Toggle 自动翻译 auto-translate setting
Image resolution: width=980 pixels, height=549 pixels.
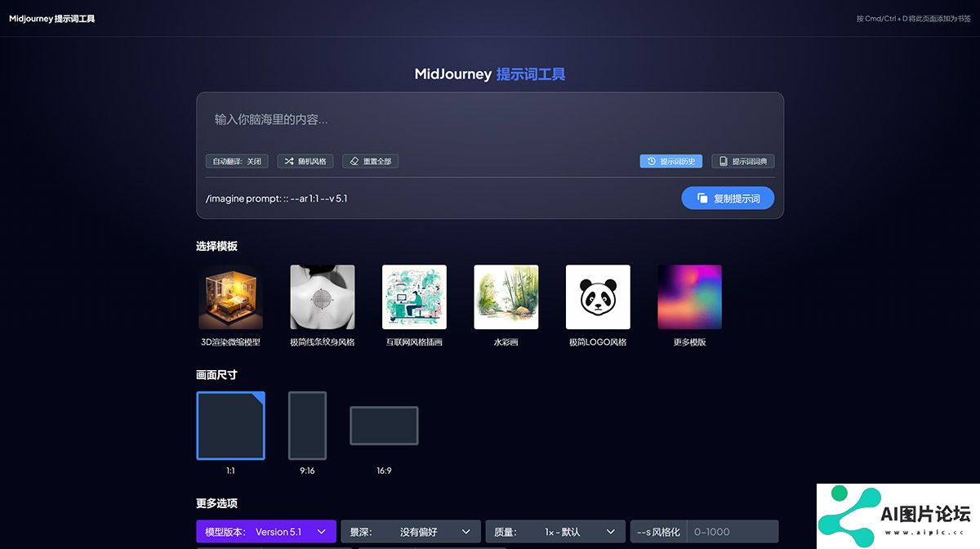(237, 162)
